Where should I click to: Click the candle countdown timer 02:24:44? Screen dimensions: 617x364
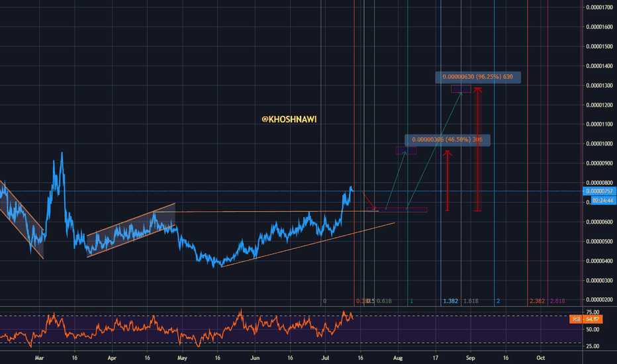pos(603,201)
